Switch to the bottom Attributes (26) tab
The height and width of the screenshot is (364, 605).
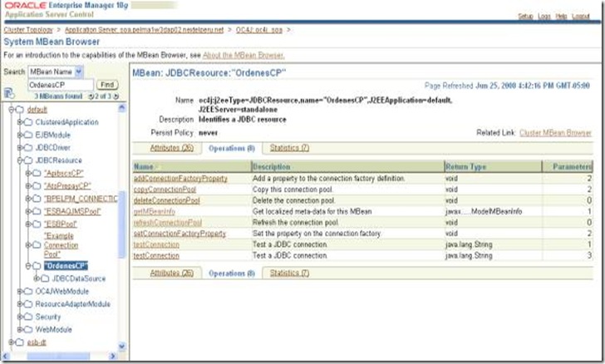(172, 273)
